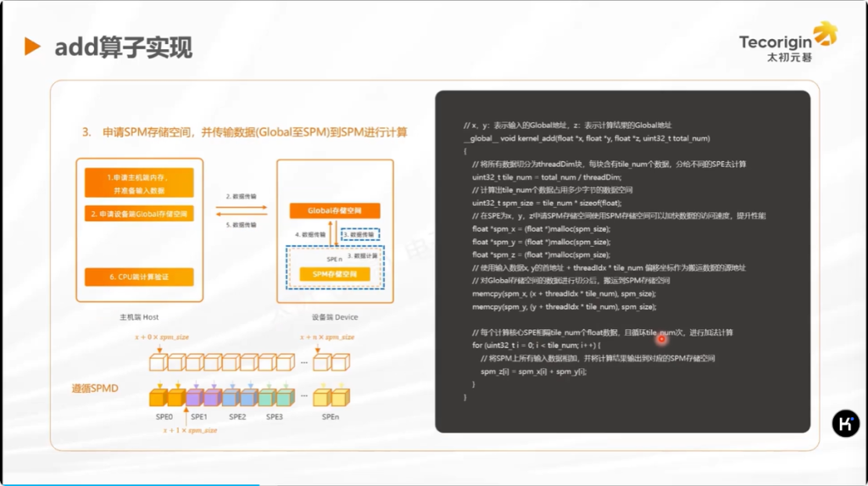Click the 'Global存储空间' box in Device panel
868x486 pixels.
(x=333, y=210)
